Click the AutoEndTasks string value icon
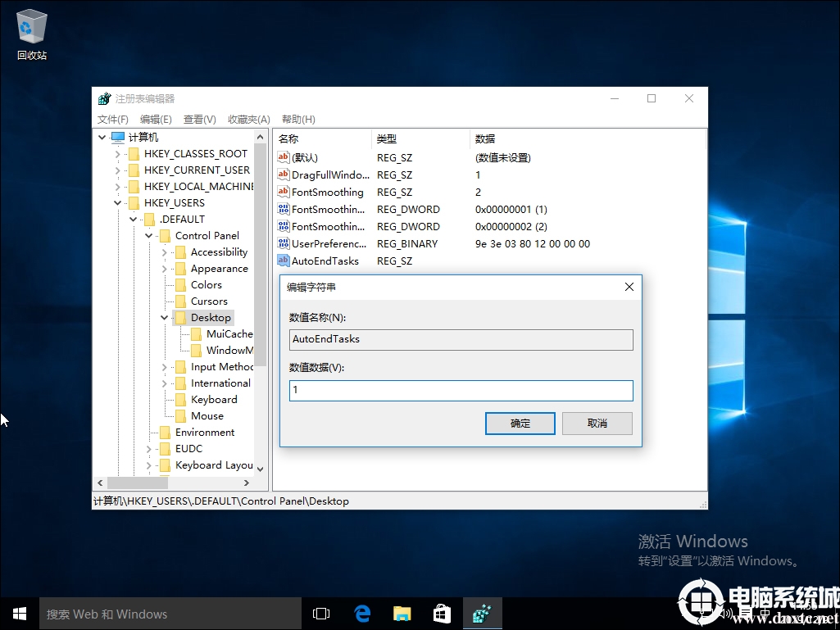The height and width of the screenshot is (630, 840). (284, 261)
